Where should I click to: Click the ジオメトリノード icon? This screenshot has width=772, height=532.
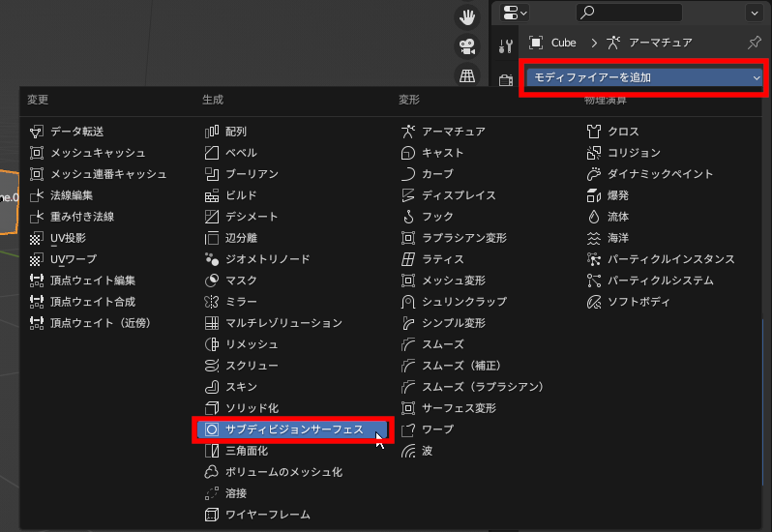pyautogui.click(x=212, y=259)
